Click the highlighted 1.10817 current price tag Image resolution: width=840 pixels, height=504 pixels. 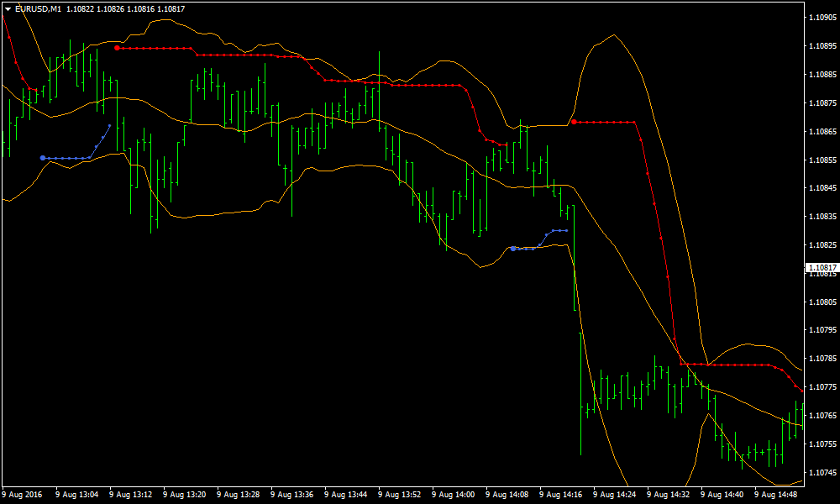[822, 268]
